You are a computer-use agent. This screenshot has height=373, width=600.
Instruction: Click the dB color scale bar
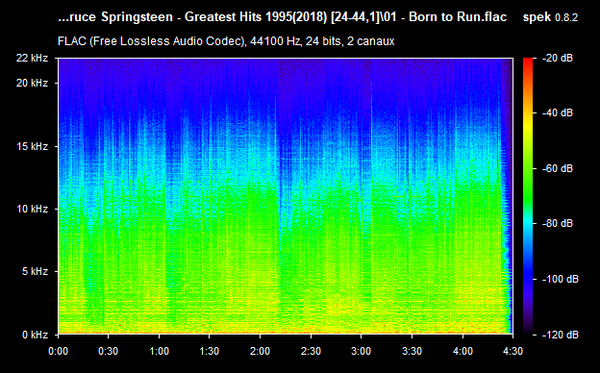pyautogui.click(x=528, y=197)
